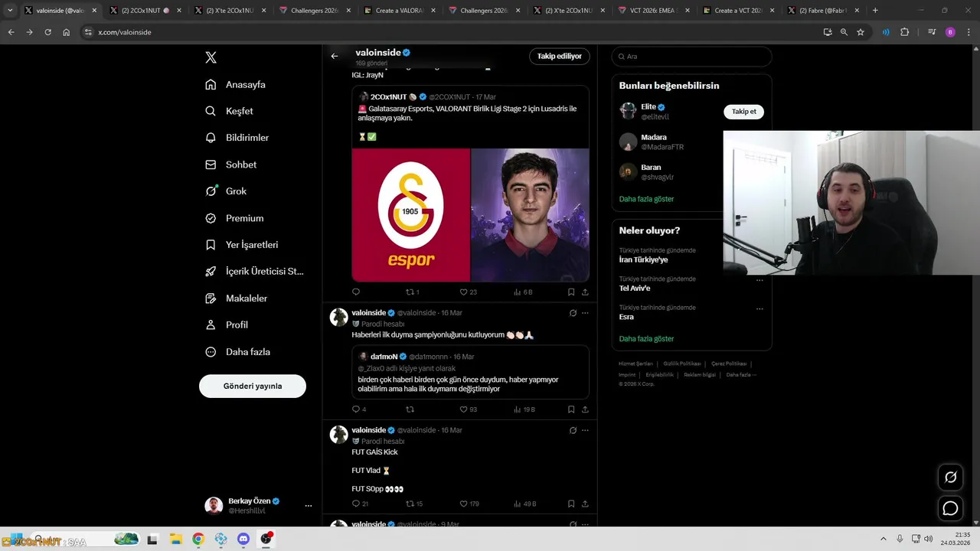This screenshot has height=551, width=980.
Task: Share the şampiyonluğunu kutluyorum tweet
Action: click(585, 409)
